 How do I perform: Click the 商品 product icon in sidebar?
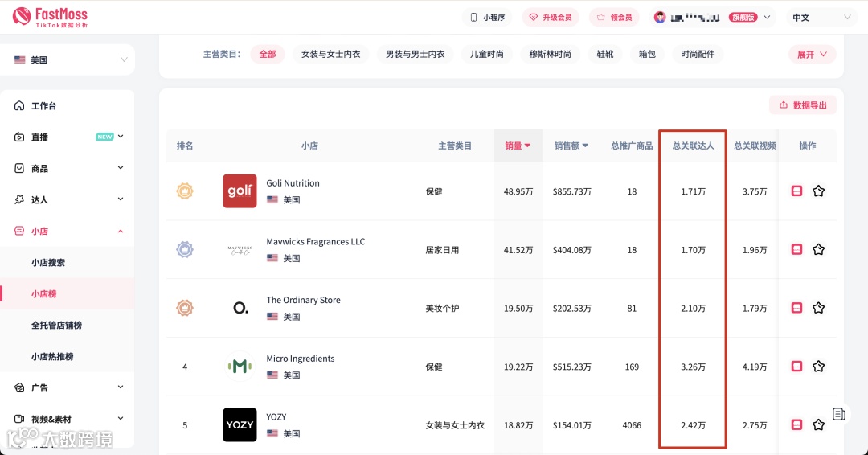[x=19, y=168]
